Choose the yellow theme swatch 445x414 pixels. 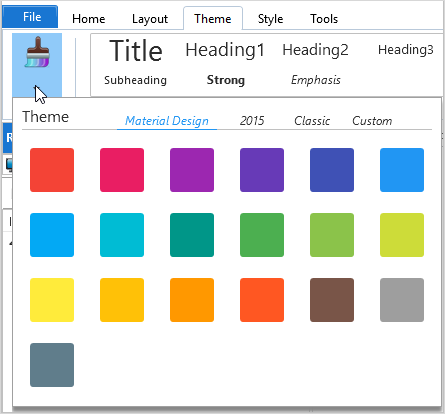tap(52, 300)
